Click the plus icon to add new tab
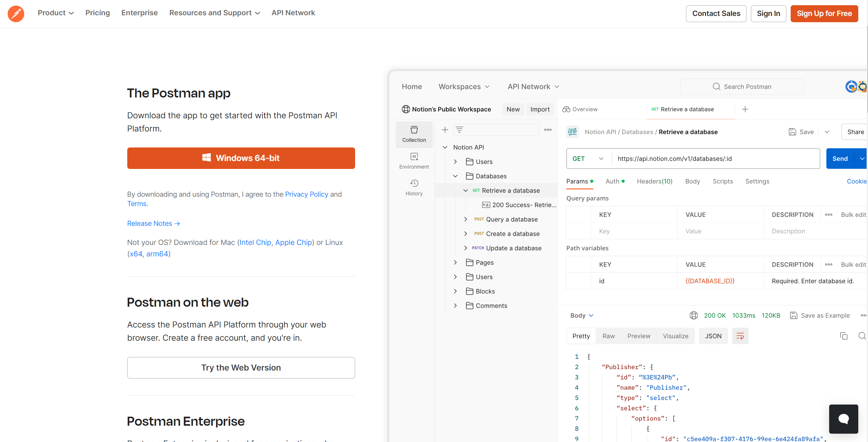The height and width of the screenshot is (442, 868). (x=745, y=109)
